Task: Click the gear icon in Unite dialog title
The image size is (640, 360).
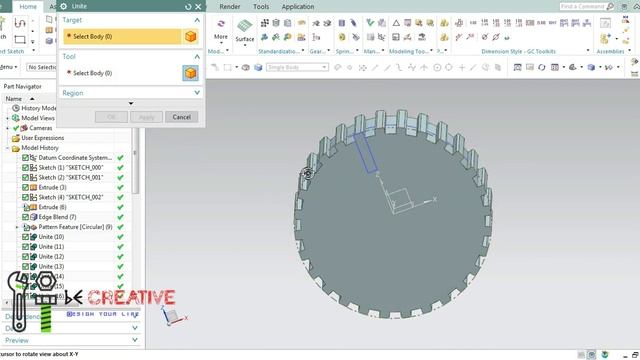Action: [x=64, y=7]
